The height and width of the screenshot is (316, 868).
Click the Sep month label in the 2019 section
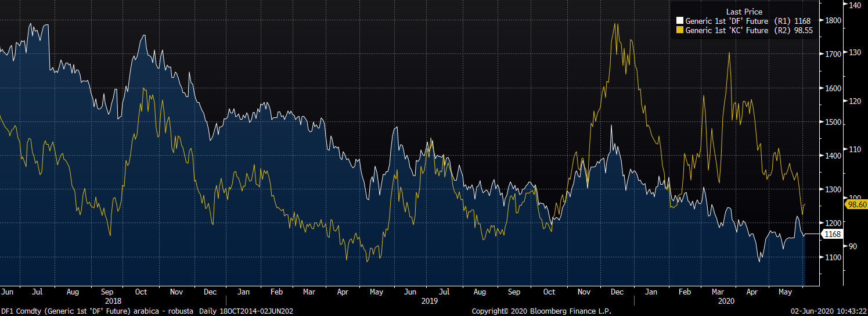514,292
